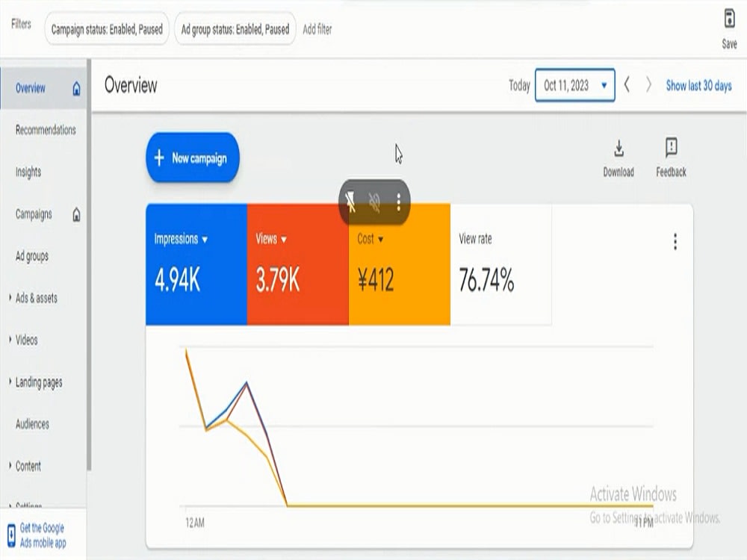The image size is (747, 560).
Task: Open Insights in the sidebar
Action: (x=28, y=172)
